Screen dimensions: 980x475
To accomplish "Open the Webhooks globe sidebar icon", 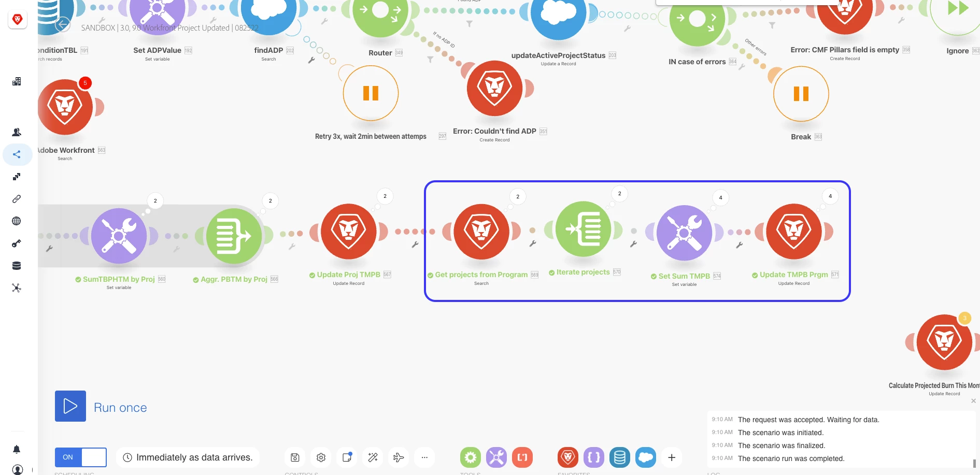I will pyautogui.click(x=17, y=221).
